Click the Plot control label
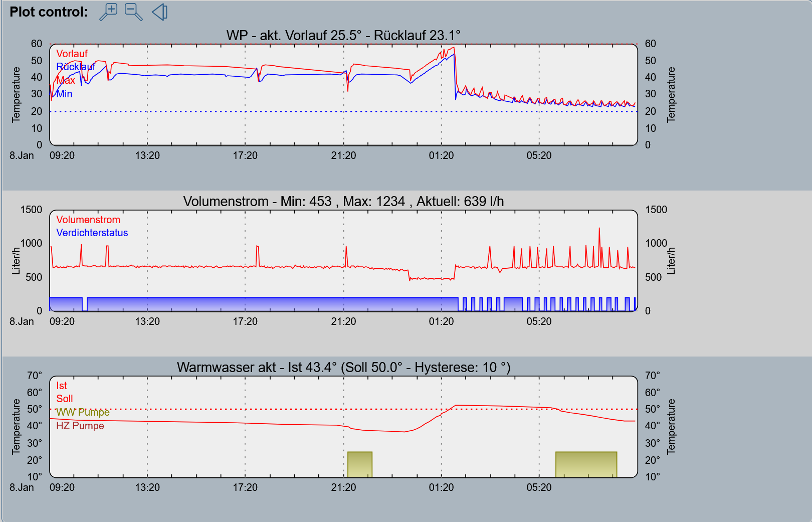Screen dimensions: 812x522 tap(49, 12)
